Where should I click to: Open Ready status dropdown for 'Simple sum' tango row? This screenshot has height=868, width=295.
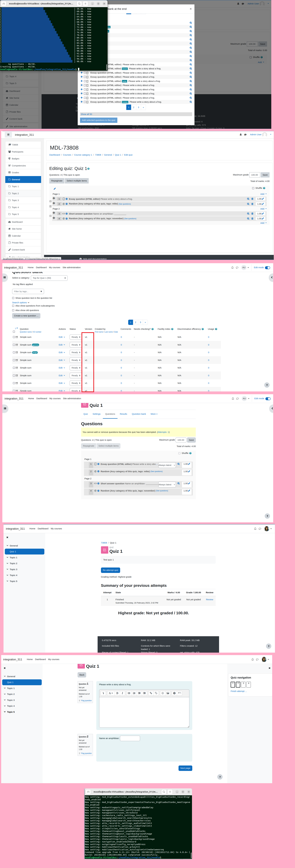[76, 352]
